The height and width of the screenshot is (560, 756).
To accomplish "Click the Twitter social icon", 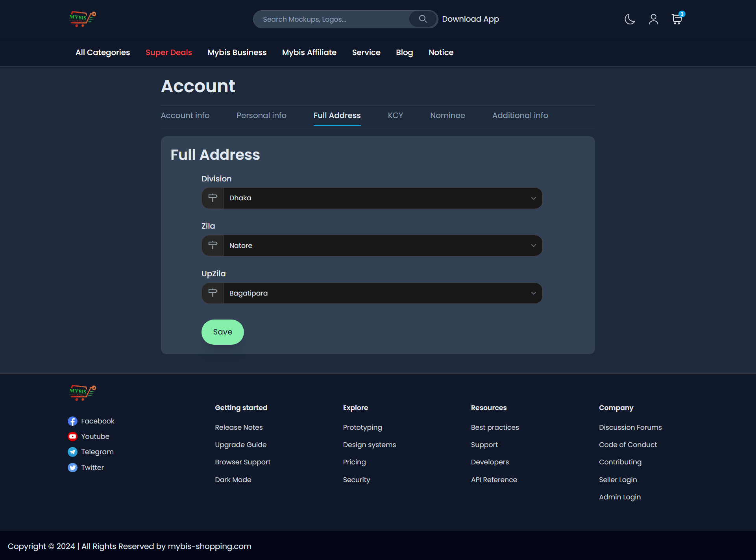I will pos(72,468).
